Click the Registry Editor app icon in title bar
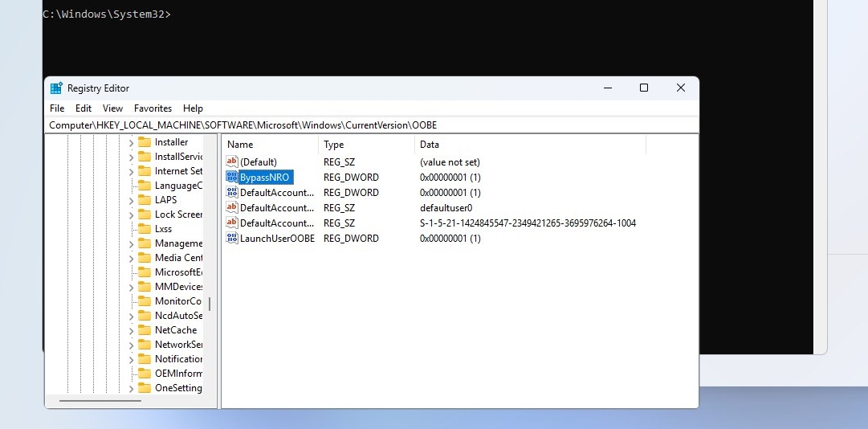Viewport: 868px width, 429px height. [x=56, y=88]
